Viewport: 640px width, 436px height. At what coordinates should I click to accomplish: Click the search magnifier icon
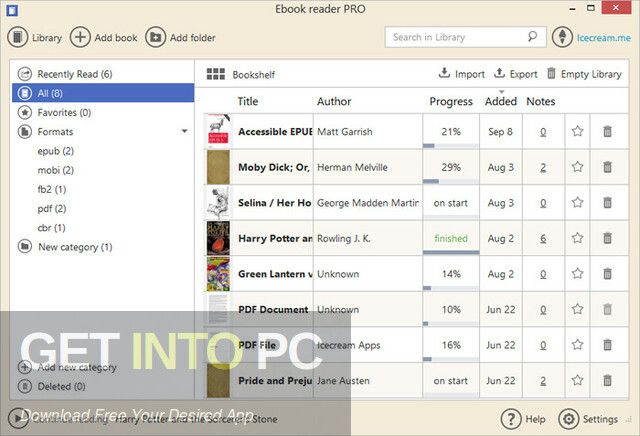click(x=532, y=37)
